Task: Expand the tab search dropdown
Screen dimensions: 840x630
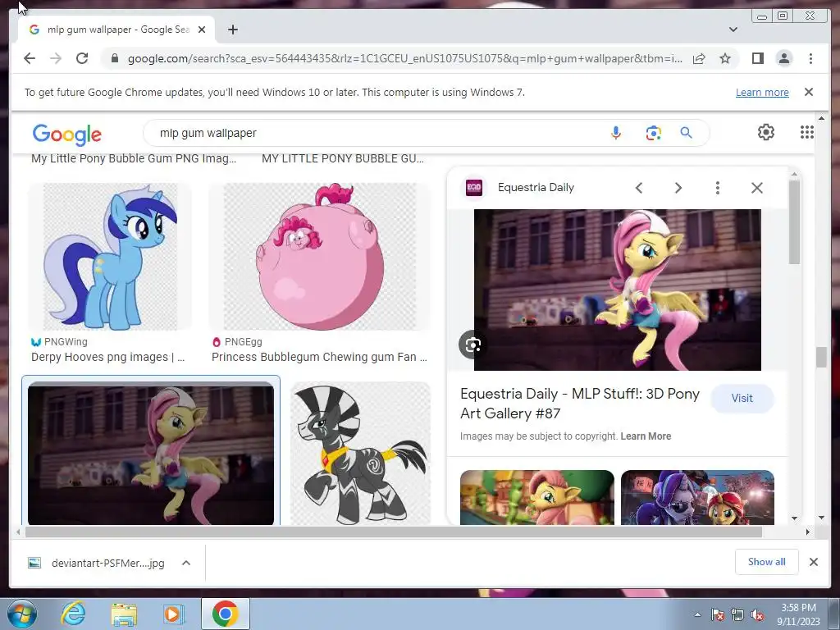Action: click(733, 30)
